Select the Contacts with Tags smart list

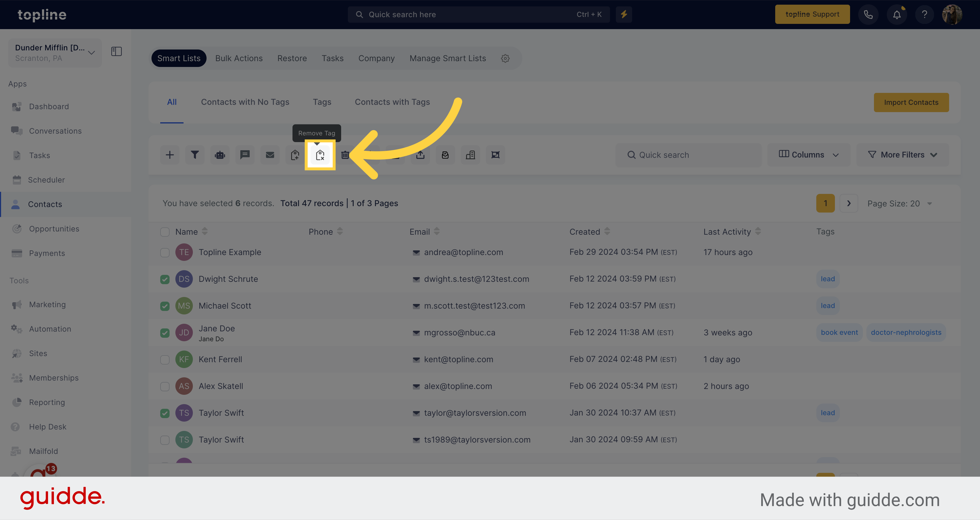point(392,102)
